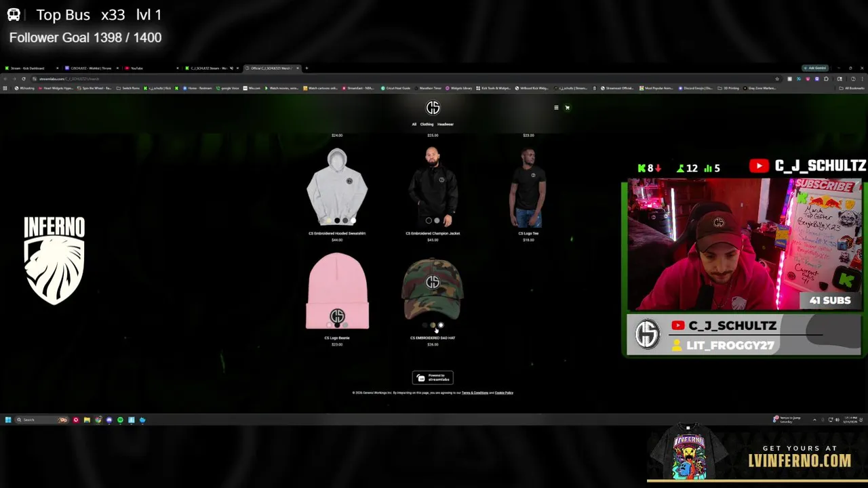Open the Cricut Heat Guide bookmark
This screenshot has width=868, height=488.
point(396,88)
